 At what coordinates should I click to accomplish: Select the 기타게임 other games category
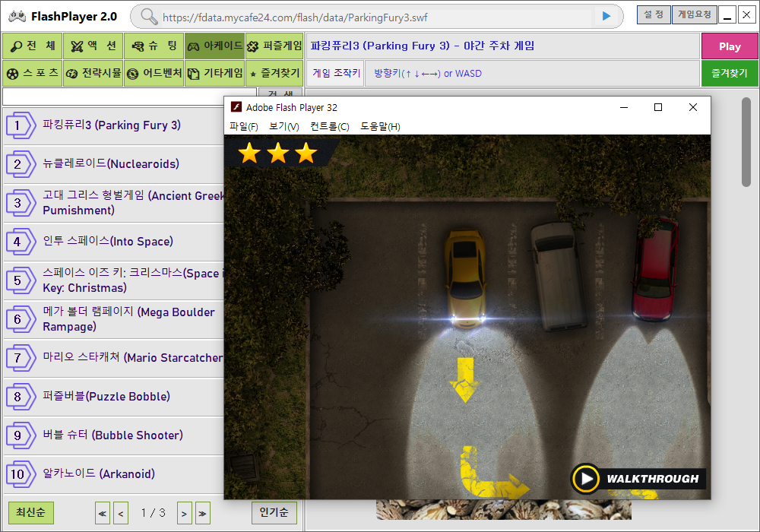pos(214,73)
